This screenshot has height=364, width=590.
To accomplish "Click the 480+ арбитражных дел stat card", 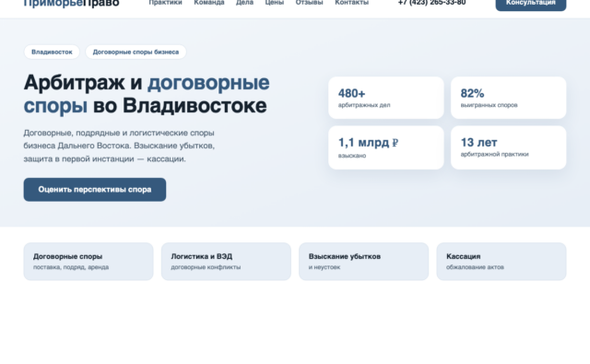I will [386, 98].
